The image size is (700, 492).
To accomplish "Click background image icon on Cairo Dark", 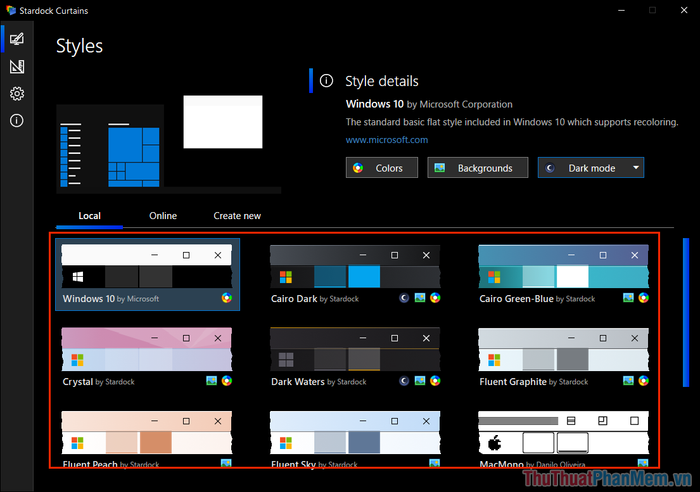I will pos(420,298).
